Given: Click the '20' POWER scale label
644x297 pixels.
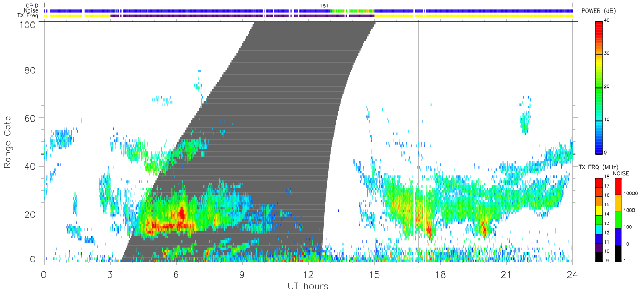Looking at the screenshot, I should pos(607,87).
